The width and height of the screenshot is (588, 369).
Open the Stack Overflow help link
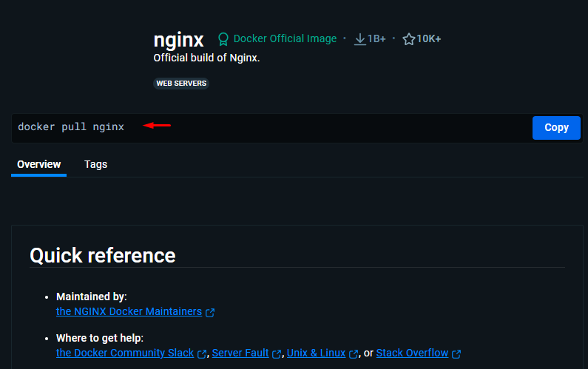412,353
